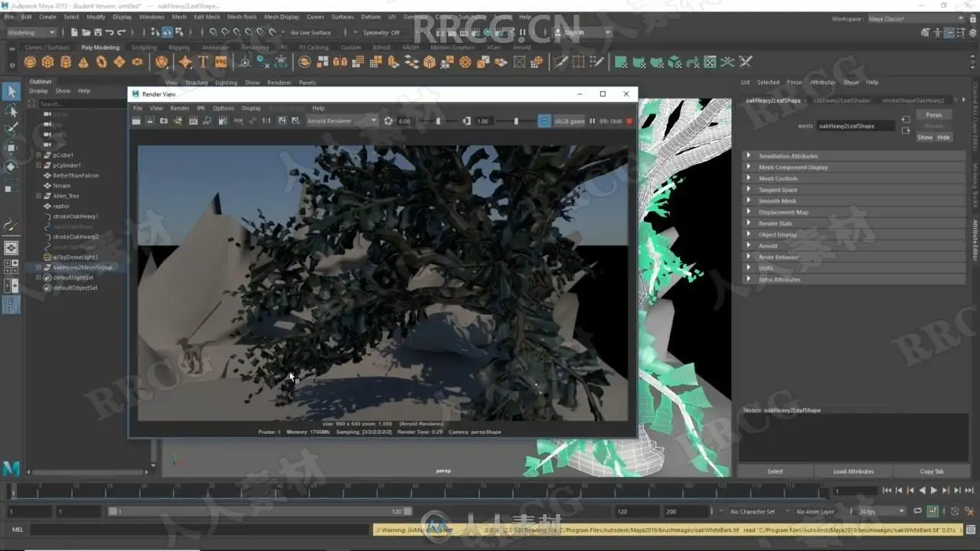This screenshot has height=551, width=980.
Task: Click the play forward button
Action: coord(933,491)
